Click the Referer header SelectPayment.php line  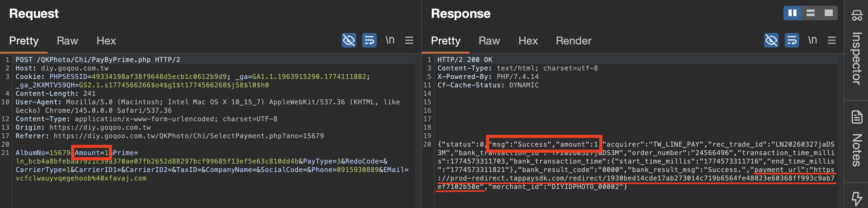coord(170,136)
